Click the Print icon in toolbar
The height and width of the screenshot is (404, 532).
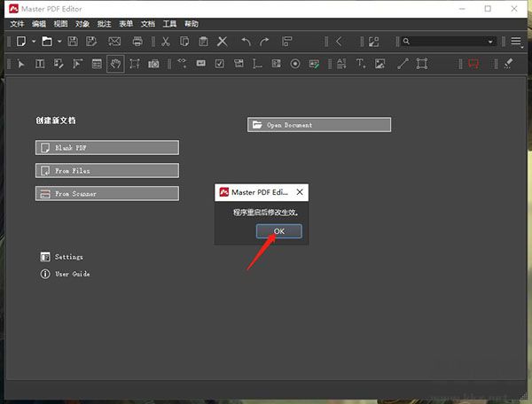coord(137,41)
